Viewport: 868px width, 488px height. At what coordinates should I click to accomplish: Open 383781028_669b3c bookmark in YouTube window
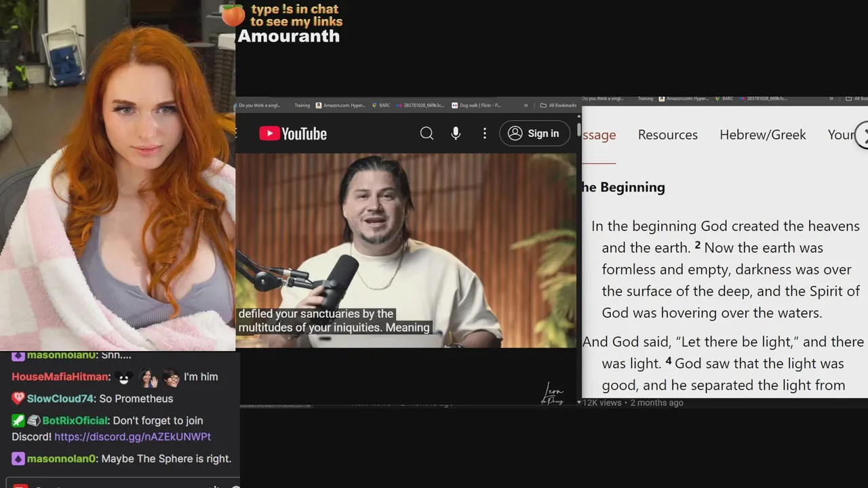point(420,105)
